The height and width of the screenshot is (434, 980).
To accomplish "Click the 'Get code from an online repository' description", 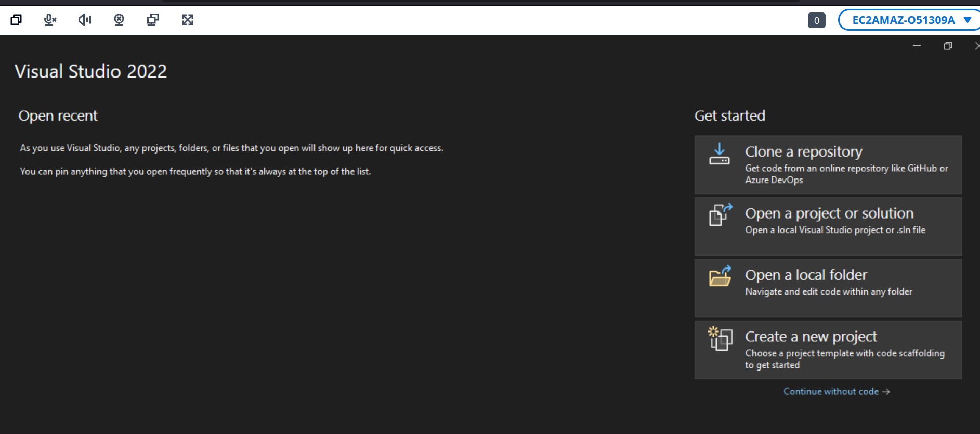I will click(846, 174).
